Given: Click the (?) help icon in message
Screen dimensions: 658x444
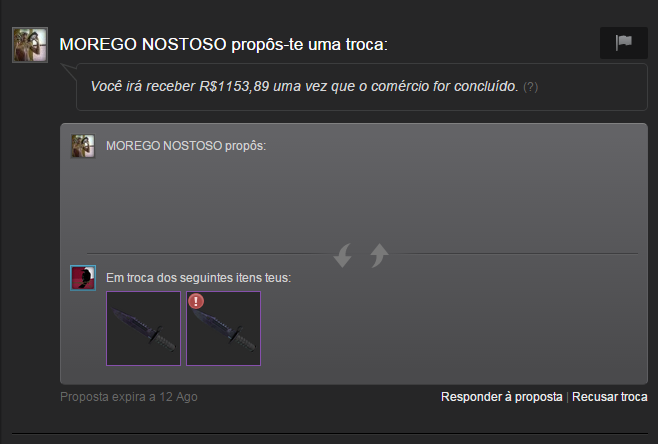Looking at the screenshot, I should click(x=530, y=87).
